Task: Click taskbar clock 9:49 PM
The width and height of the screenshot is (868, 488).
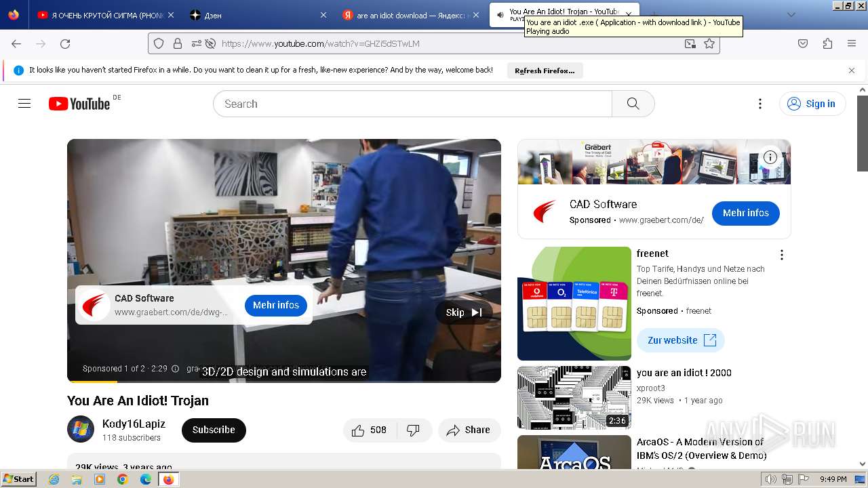Action: [x=833, y=479]
